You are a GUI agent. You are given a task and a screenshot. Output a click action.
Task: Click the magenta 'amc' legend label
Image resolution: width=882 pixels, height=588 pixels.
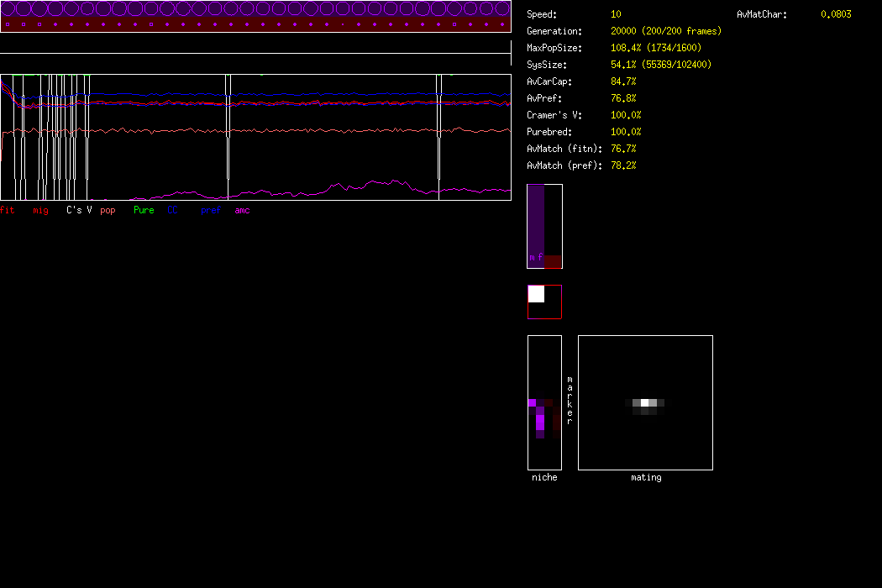tap(242, 210)
